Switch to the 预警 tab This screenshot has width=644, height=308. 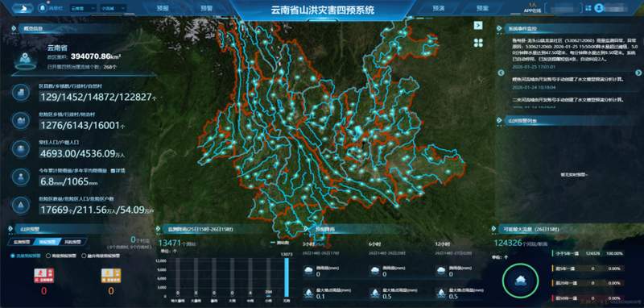pyautogui.click(x=206, y=8)
